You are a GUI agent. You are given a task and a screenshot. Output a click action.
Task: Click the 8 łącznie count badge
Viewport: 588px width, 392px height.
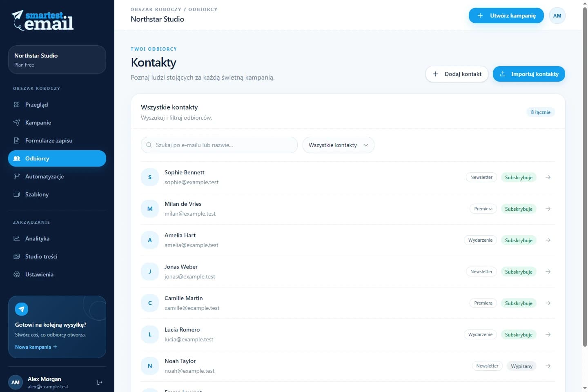(541, 112)
